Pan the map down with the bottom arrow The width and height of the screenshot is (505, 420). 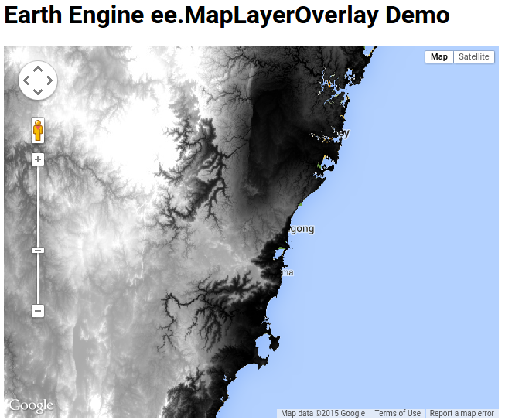38,92
